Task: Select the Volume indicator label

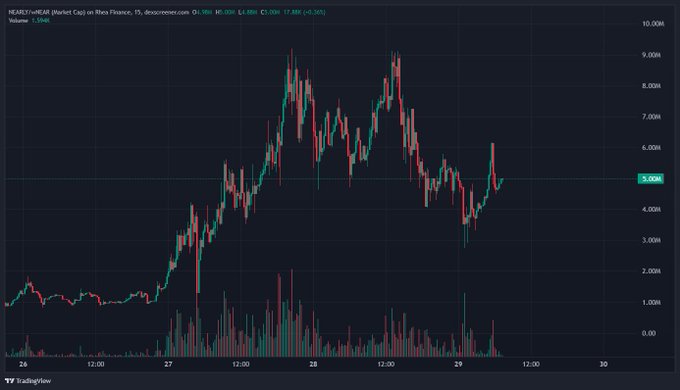Action: click(18, 20)
